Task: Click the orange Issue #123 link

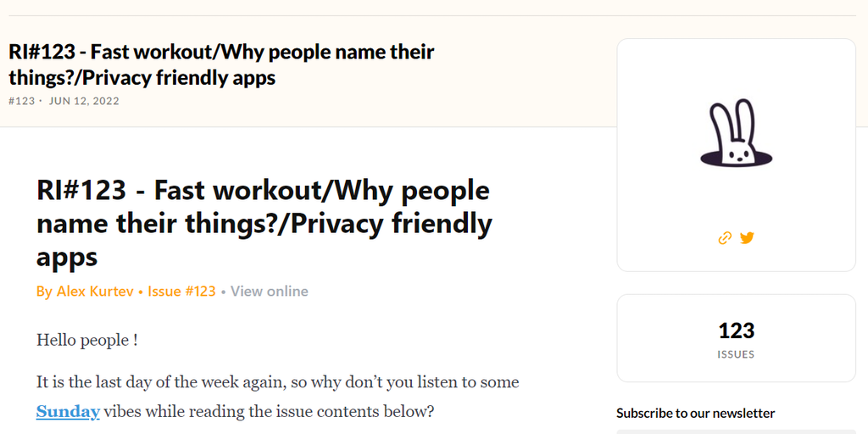Action: (x=181, y=292)
